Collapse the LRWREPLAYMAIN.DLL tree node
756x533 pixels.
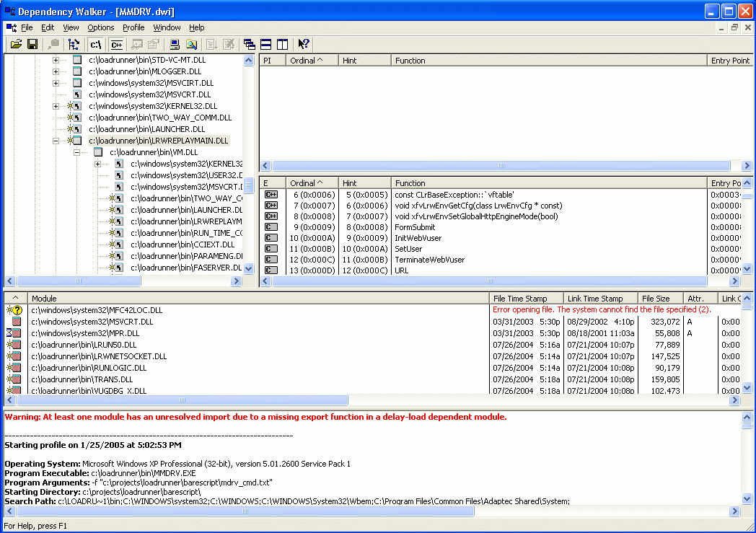(56, 141)
